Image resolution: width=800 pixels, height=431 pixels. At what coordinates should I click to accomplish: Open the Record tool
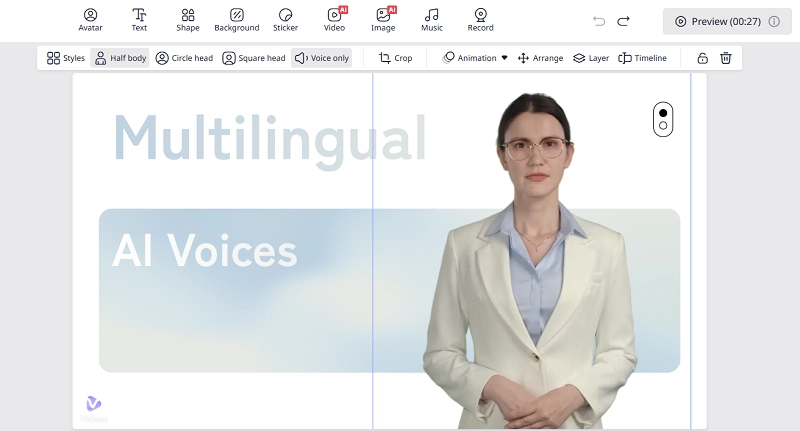[480, 20]
